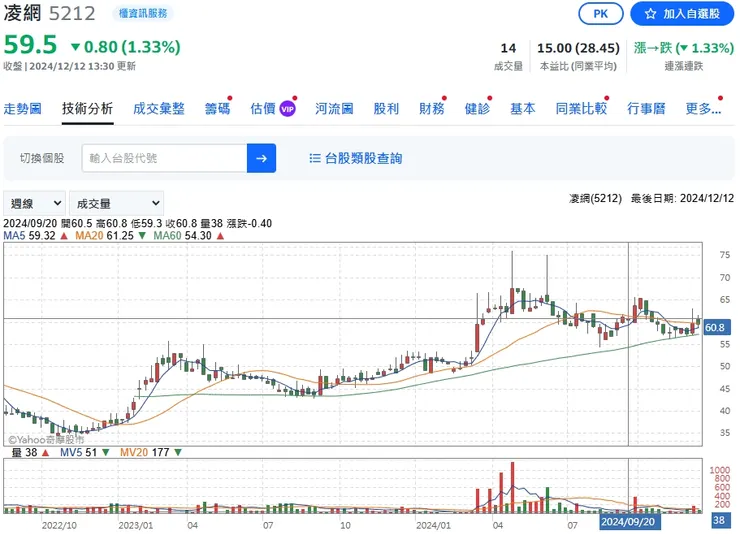Screen dimensions: 740x534
Task: Go to 河流圖 tab
Action: 334,109
